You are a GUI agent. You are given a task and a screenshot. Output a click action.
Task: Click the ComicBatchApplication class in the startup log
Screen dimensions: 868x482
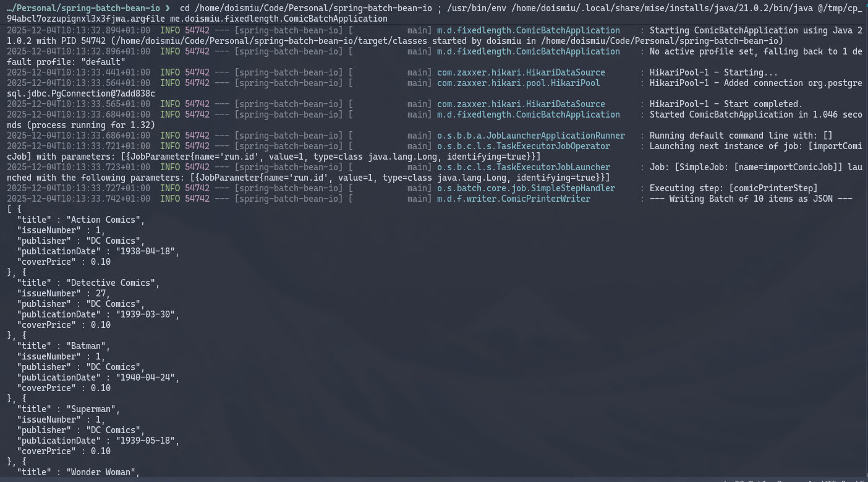pos(529,30)
